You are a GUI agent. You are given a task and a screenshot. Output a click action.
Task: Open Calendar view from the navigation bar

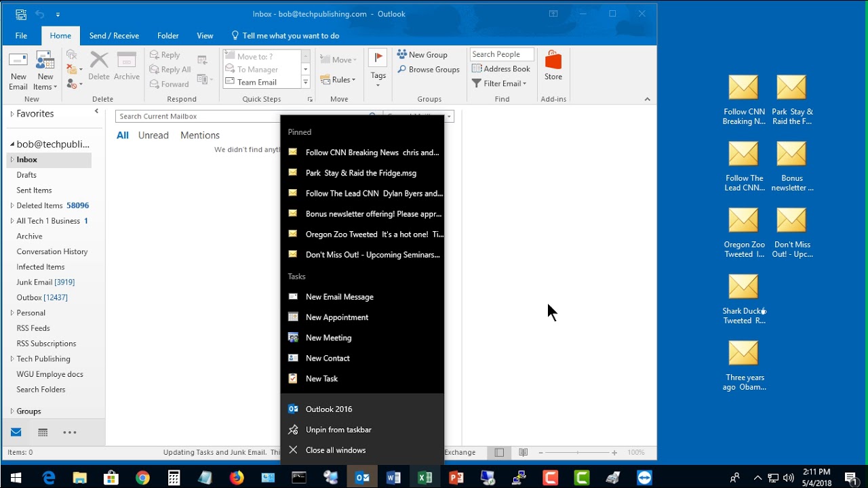point(42,432)
